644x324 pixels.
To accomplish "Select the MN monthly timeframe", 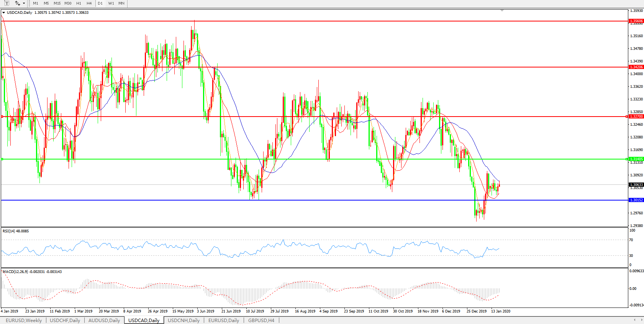I will pyautogui.click(x=121, y=3).
